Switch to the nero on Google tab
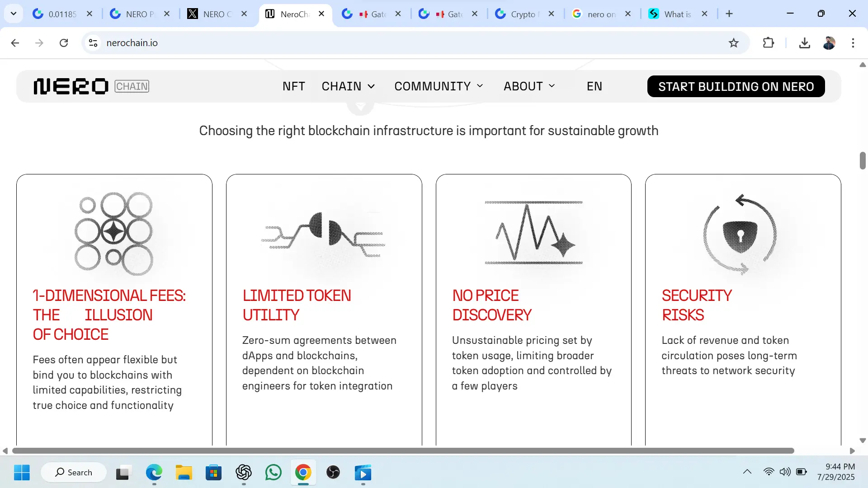This screenshot has width=868, height=488. 601,14
